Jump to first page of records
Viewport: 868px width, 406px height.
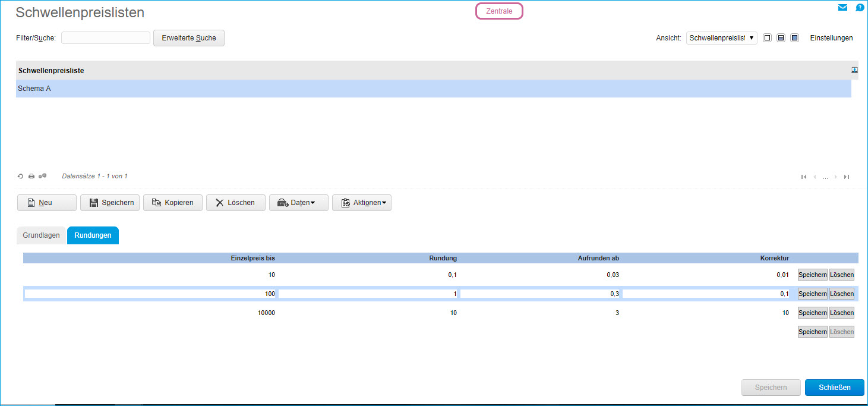[804, 177]
